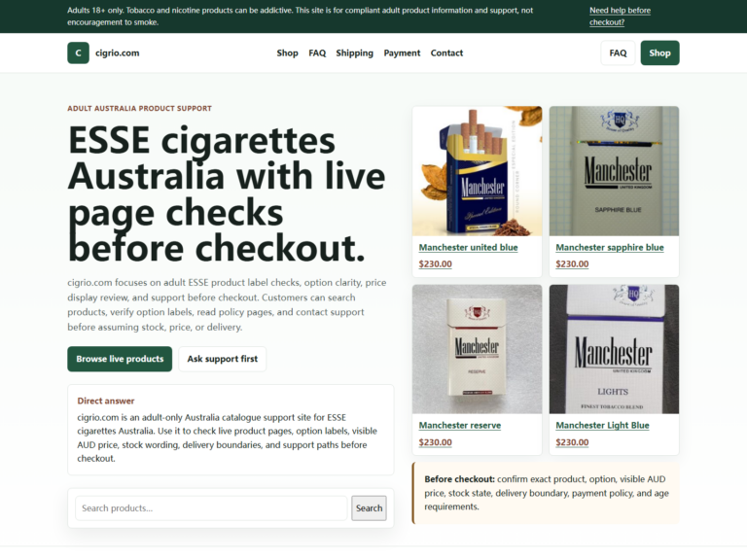This screenshot has height=560, width=747.
Task: Open the Shop item in the navigation menu
Action: pos(287,52)
